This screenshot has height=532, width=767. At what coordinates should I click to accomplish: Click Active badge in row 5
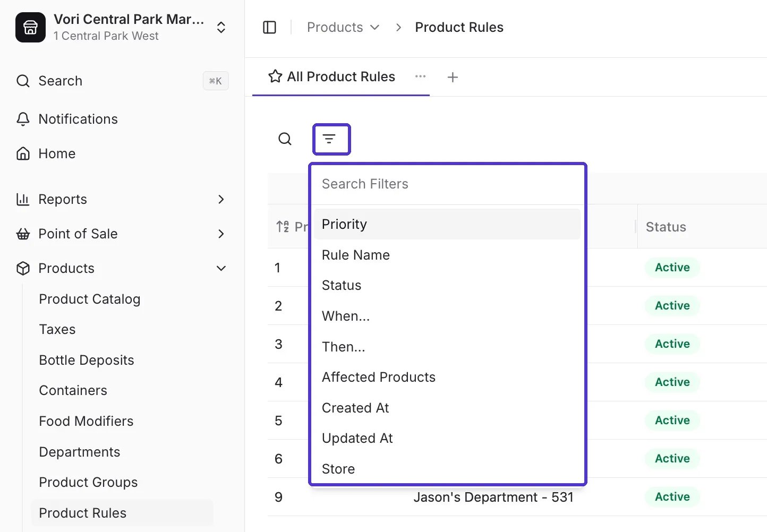pyautogui.click(x=672, y=421)
